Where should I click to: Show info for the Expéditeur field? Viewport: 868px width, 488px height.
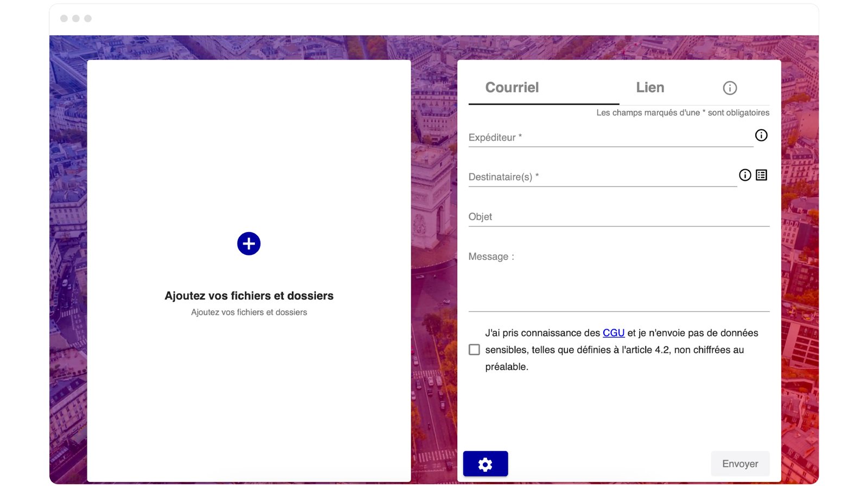[x=761, y=135]
